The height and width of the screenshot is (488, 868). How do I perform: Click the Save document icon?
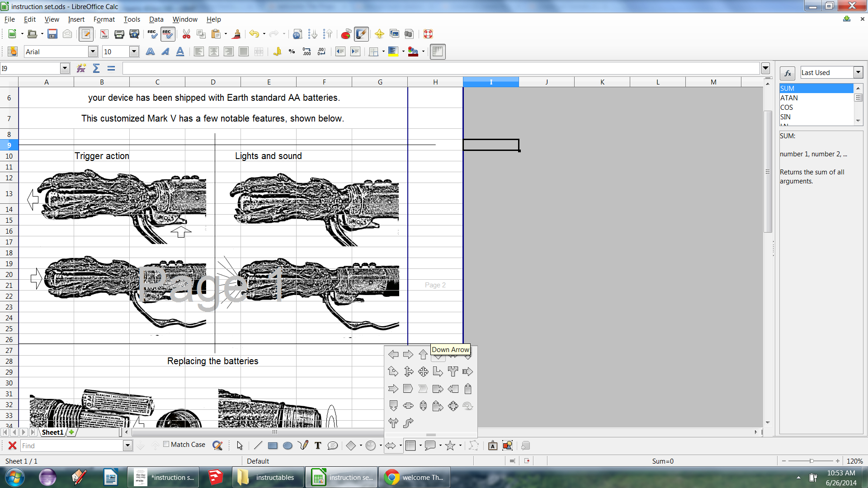click(52, 34)
